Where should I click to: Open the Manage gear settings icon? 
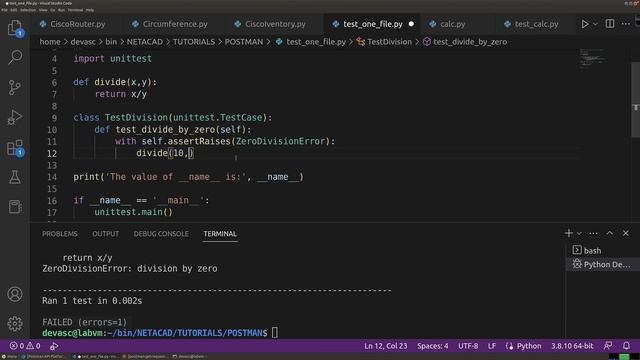click(15, 324)
